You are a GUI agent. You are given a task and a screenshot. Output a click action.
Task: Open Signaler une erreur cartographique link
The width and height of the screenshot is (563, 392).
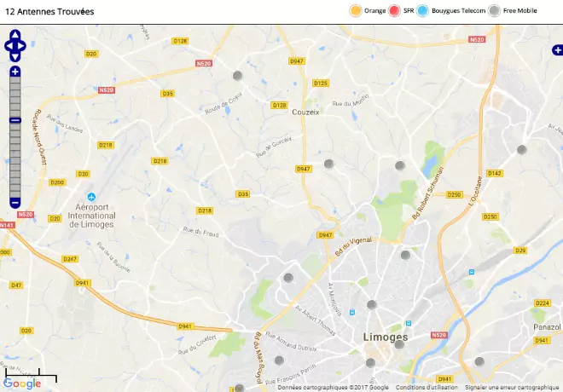pos(512,388)
